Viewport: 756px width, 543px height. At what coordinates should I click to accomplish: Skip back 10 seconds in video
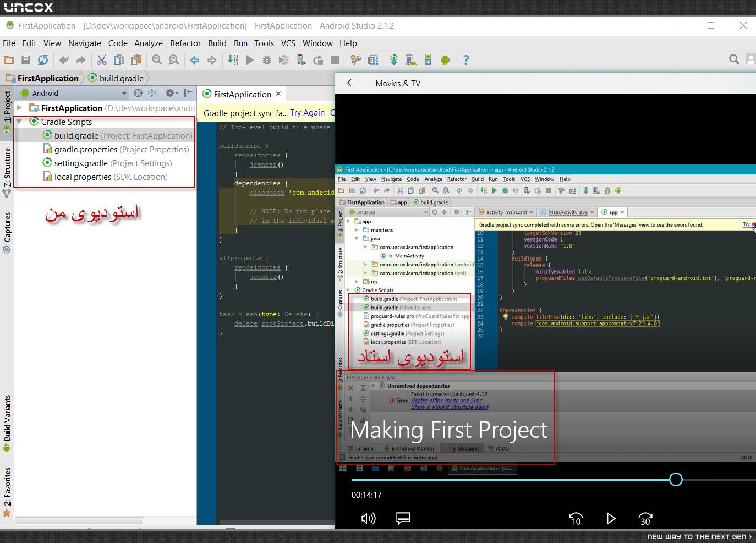pyautogui.click(x=576, y=518)
